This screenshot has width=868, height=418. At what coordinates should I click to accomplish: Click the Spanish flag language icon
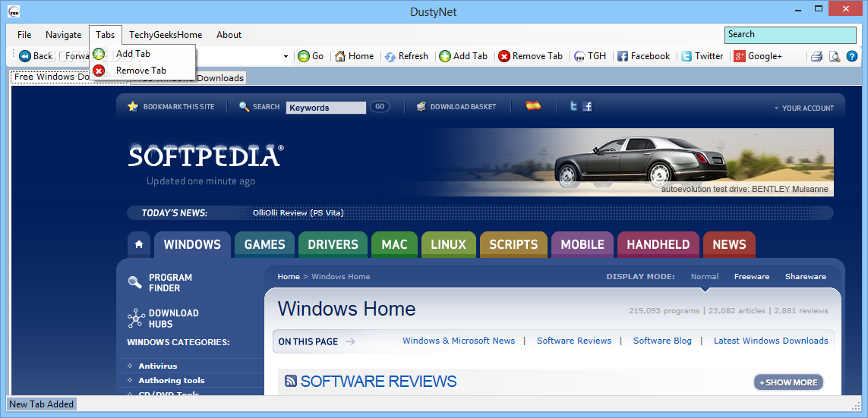tap(534, 106)
